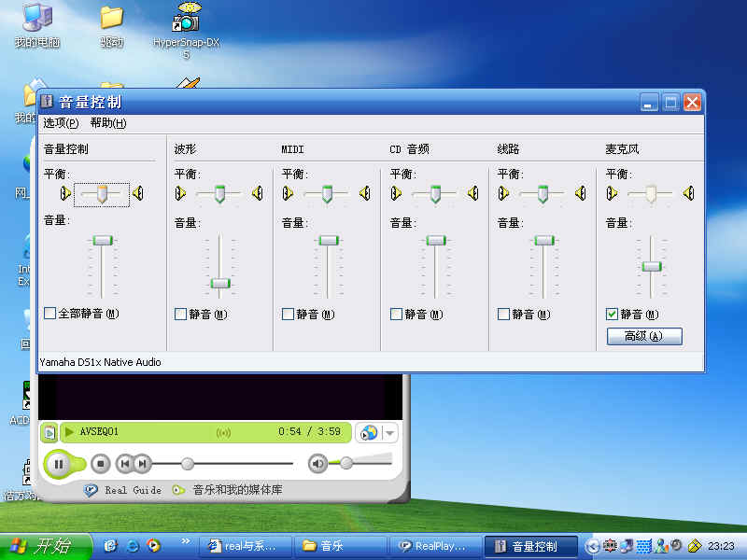Viewport: 747px width, 560px height.
Task: Click the MIDI volume slider thumb
Action: click(x=329, y=241)
